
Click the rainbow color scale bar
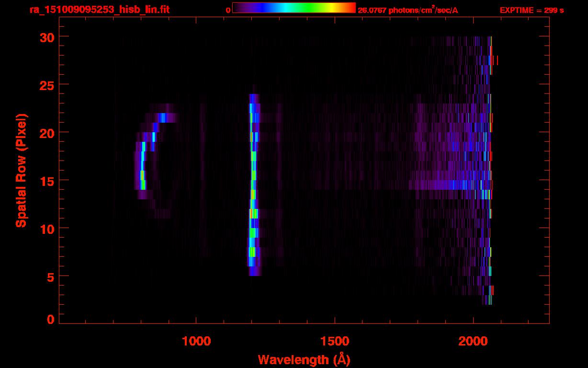click(294, 8)
